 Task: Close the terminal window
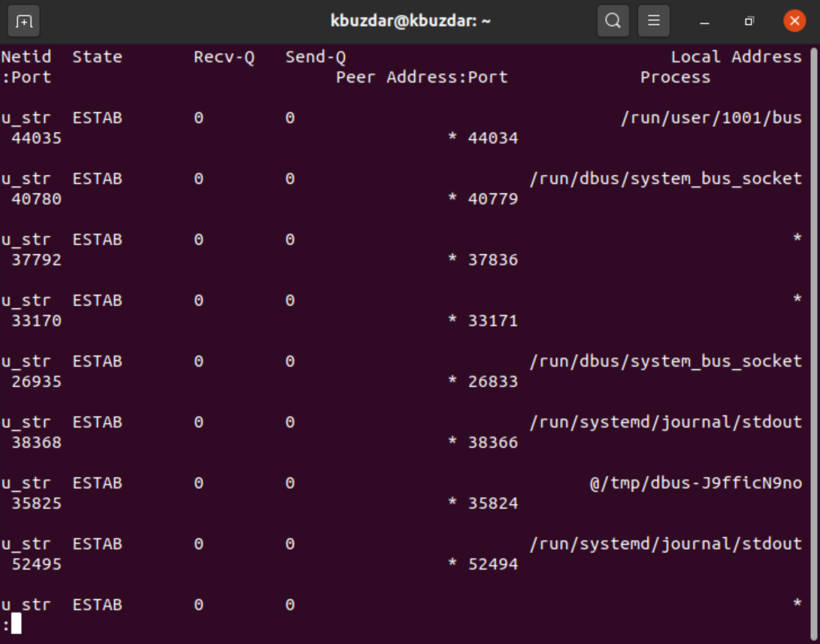coord(794,21)
